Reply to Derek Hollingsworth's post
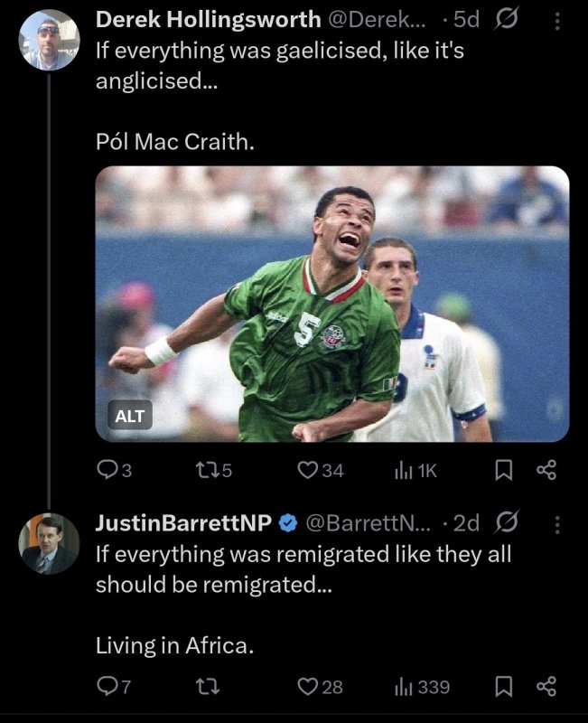This screenshot has width=588, height=723. pos(107,469)
